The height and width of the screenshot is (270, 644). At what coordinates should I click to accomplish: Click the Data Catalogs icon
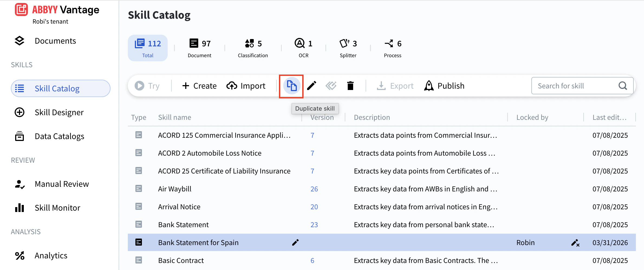19,136
